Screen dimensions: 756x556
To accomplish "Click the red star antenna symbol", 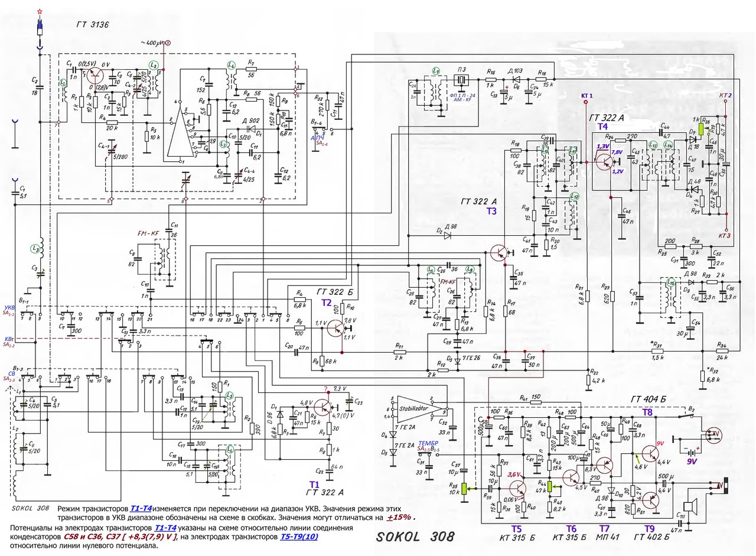I will (40, 11).
